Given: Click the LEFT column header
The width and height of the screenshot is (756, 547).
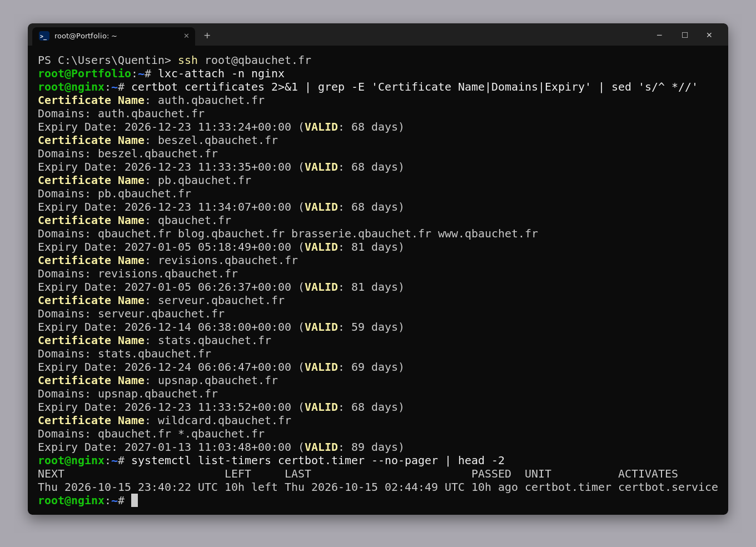Looking at the screenshot, I should coord(238,474).
